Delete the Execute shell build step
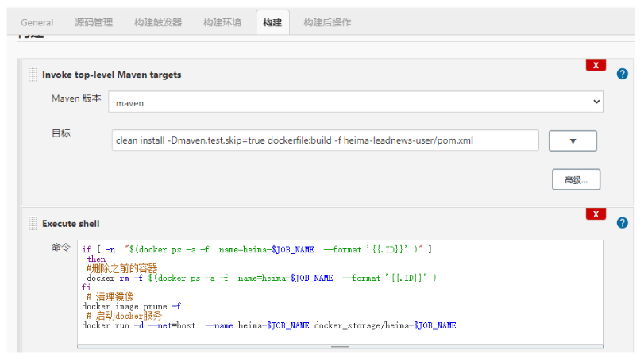The height and width of the screenshot is (361, 644). (x=596, y=214)
